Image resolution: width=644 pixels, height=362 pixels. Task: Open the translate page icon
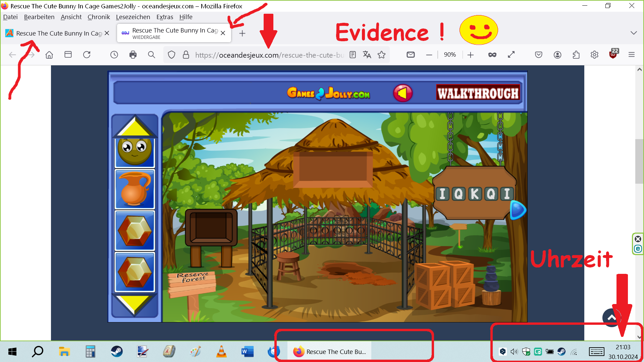(x=367, y=55)
